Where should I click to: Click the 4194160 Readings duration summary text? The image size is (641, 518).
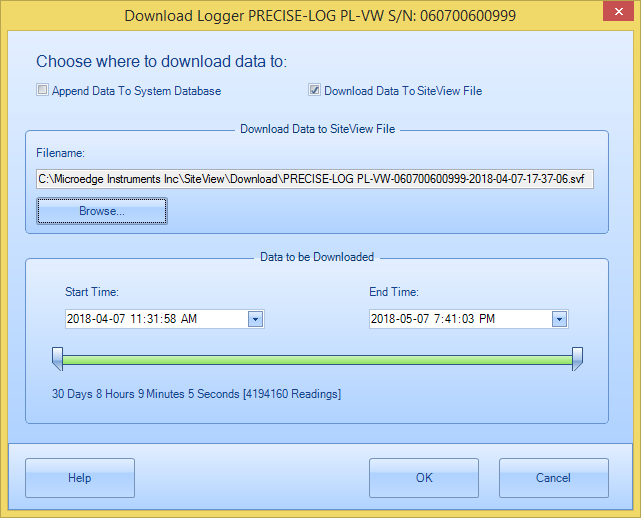click(196, 394)
